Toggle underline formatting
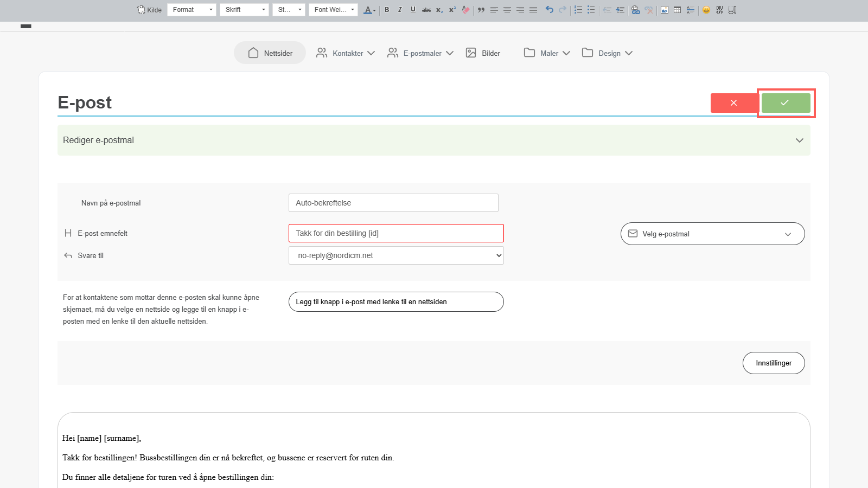Viewport: 868px width, 488px height. coord(413,10)
